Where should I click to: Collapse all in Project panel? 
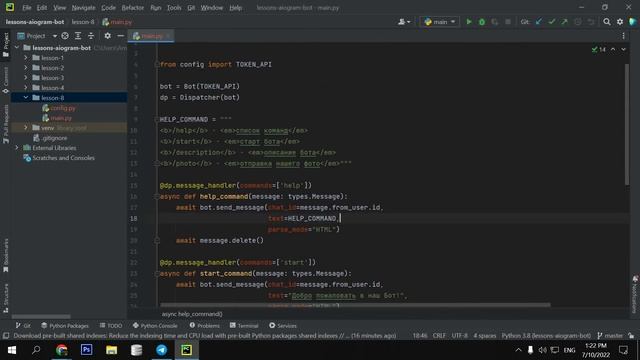pos(91,36)
